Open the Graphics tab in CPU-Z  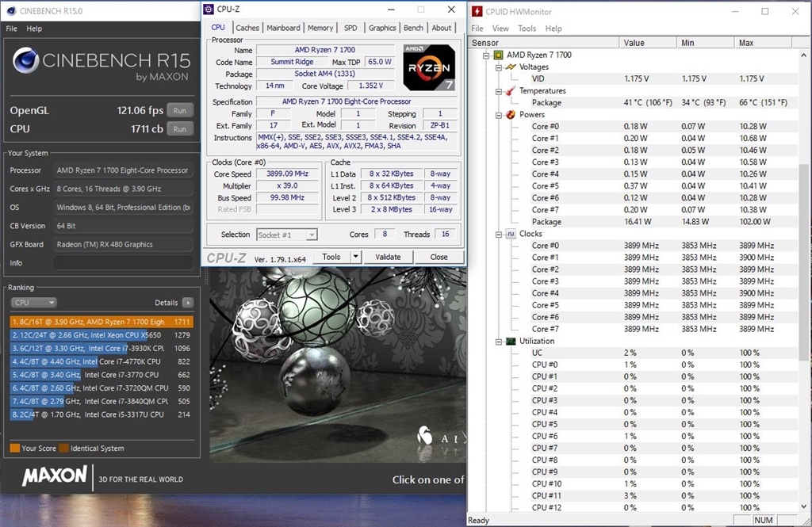382,28
